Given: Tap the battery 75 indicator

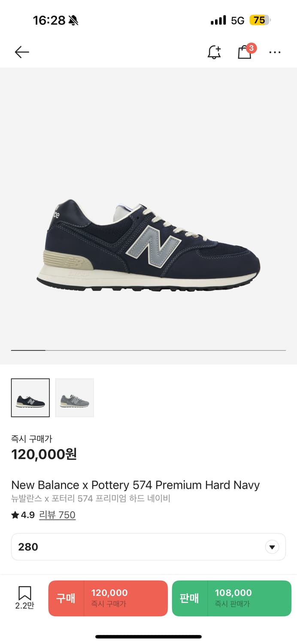Looking at the screenshot, I should (260, 20).
